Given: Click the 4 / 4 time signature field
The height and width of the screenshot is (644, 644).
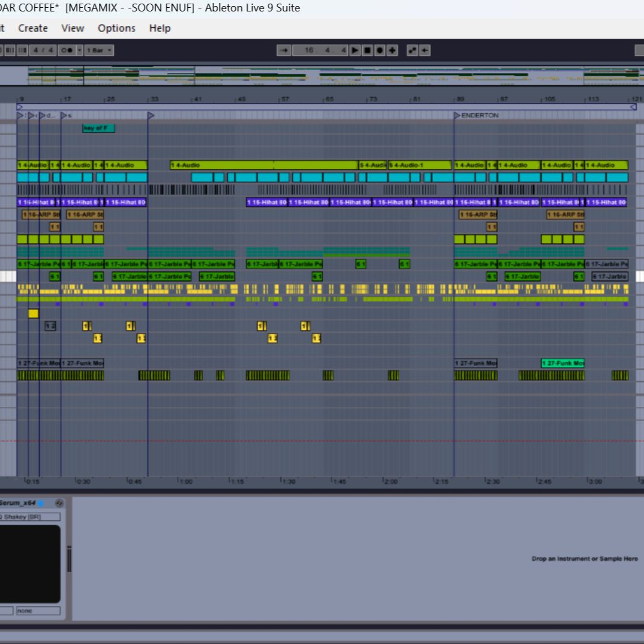Looking at the screenshot, I should pyautogui.click(x=43, y=50).
